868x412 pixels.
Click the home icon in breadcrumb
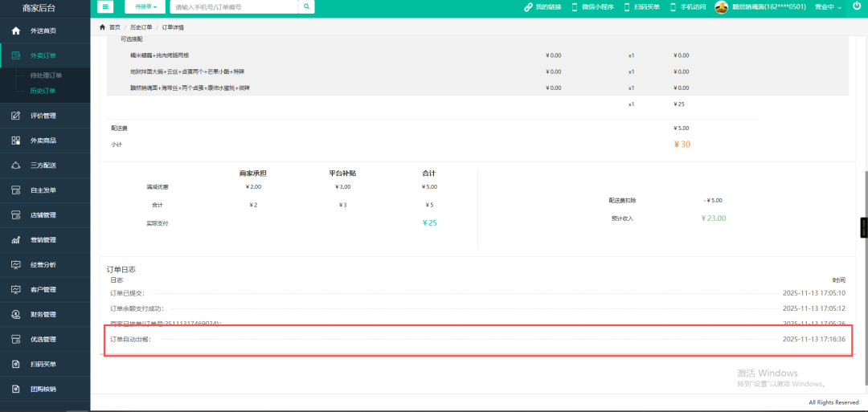coord(102,27)
